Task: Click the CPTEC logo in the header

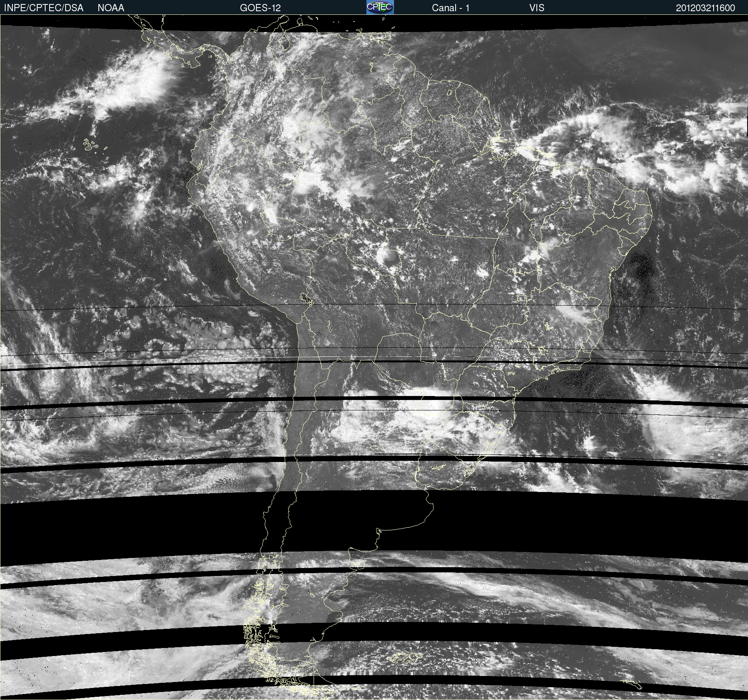Action: 380,7
